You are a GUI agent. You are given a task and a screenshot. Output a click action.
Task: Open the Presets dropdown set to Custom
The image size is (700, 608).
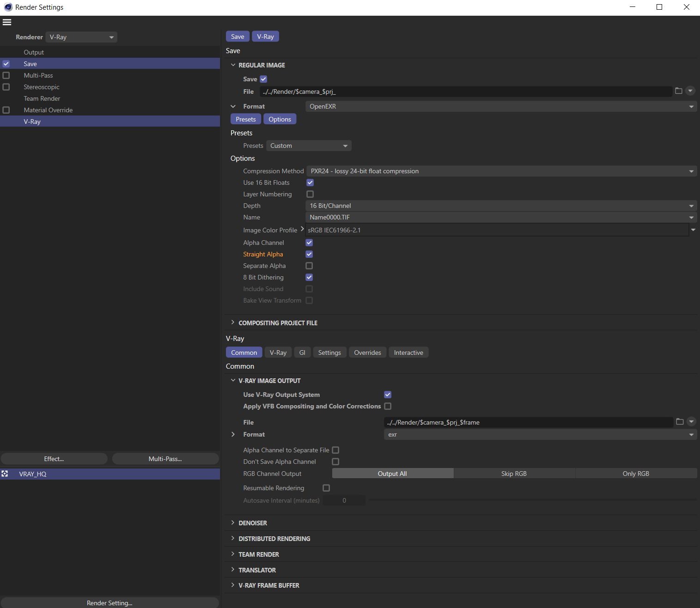[309, 146]
